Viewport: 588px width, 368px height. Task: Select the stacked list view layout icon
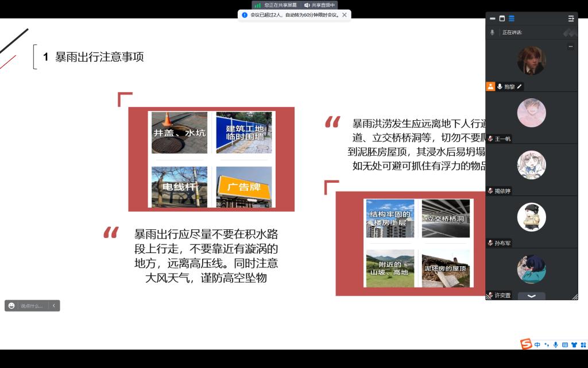click(x=512, y=18)
